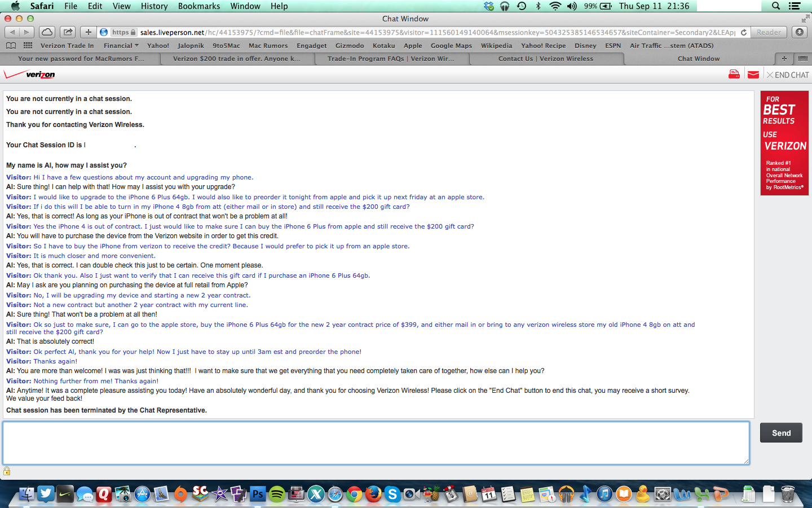Open the Bookmarks menu
This screenshot has width=812, height=508.
[x=199, y=6]
